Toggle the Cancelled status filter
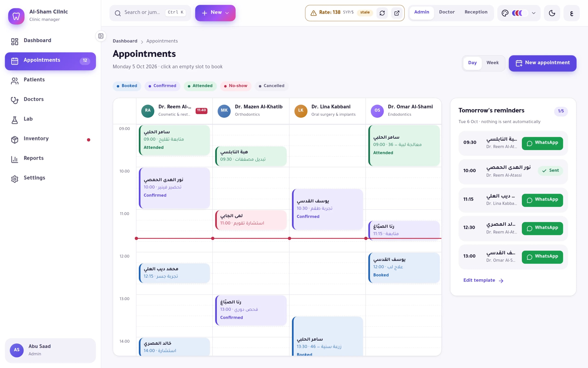Screen dimensions: 588x368 click(x=271, y=86)
